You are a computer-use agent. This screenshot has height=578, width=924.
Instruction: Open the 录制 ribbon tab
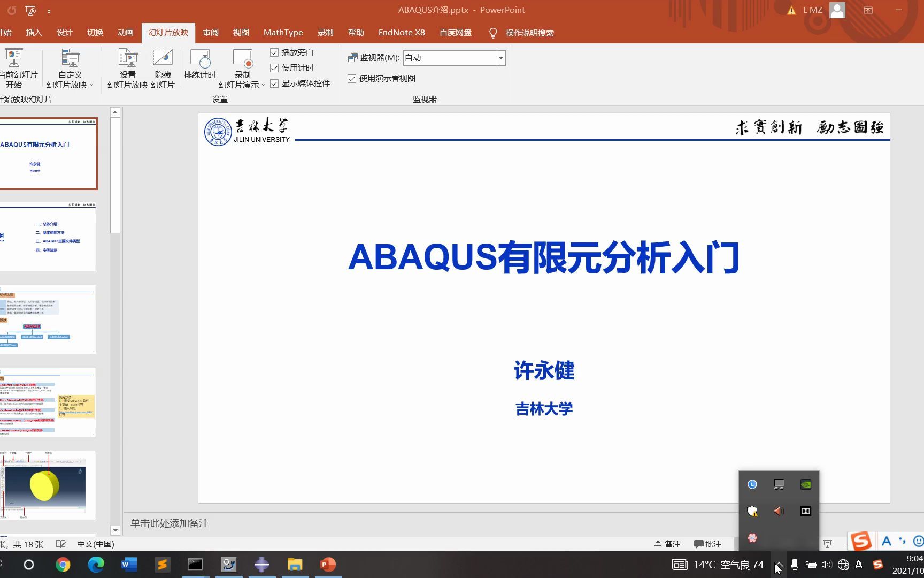click(326, 33)
